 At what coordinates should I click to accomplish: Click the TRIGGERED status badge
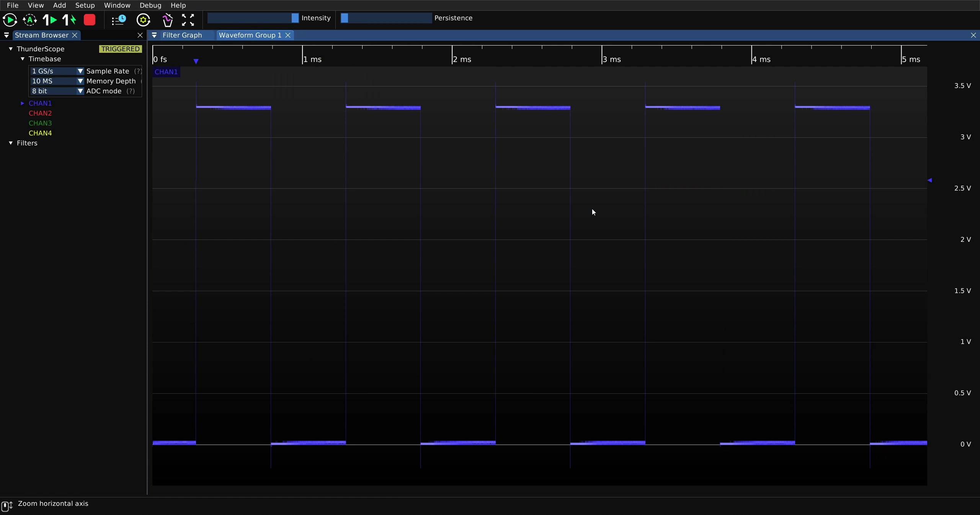pos(121,49)
